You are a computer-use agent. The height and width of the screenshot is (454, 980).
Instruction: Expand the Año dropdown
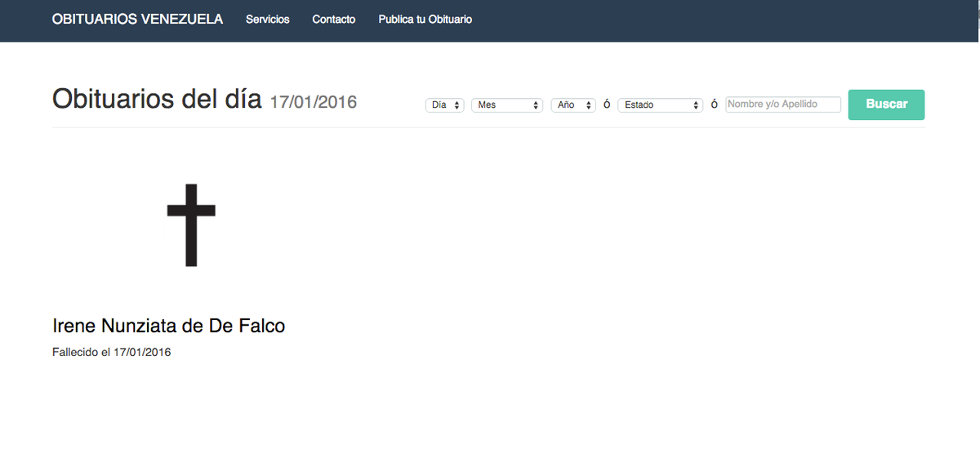(x=573, y=105)
